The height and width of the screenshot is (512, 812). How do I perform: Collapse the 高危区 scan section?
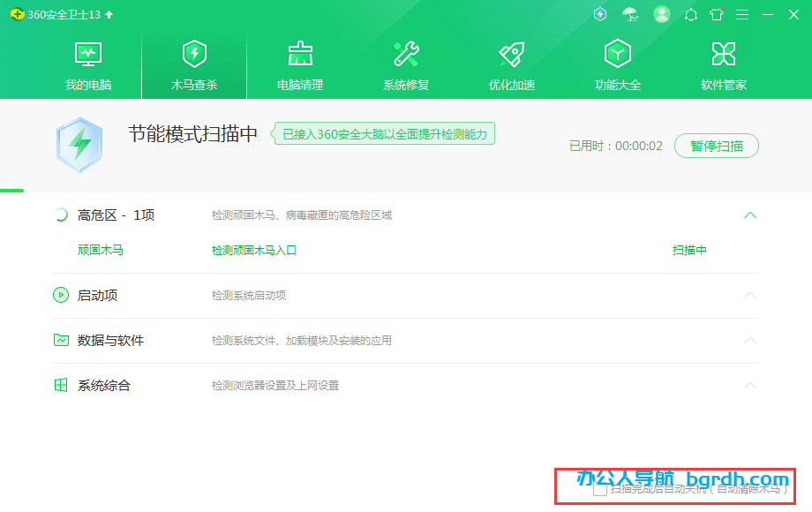click(x=751, y=215)
